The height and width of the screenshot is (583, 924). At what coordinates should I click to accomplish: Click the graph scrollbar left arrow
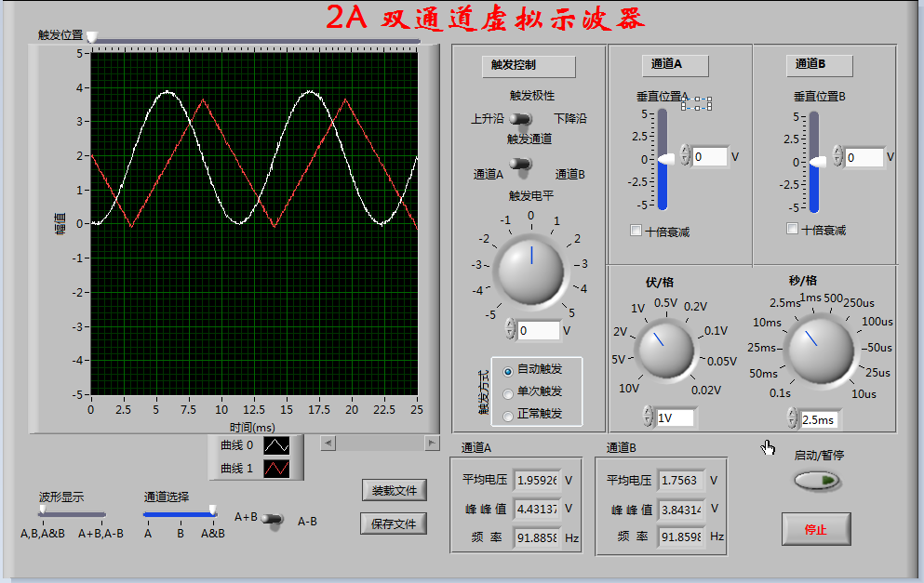click(x=328, y=443)
